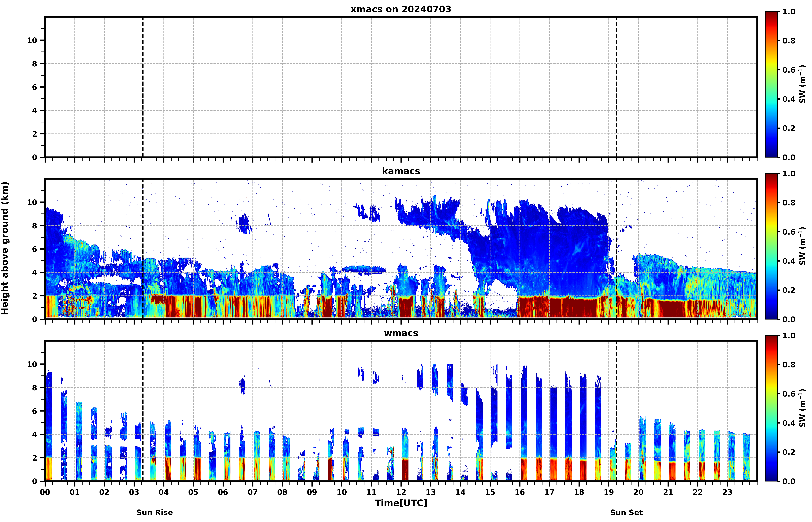812x522 pixels.
Task: Click the "05" time tick label
Action: [x=193, y=492]
